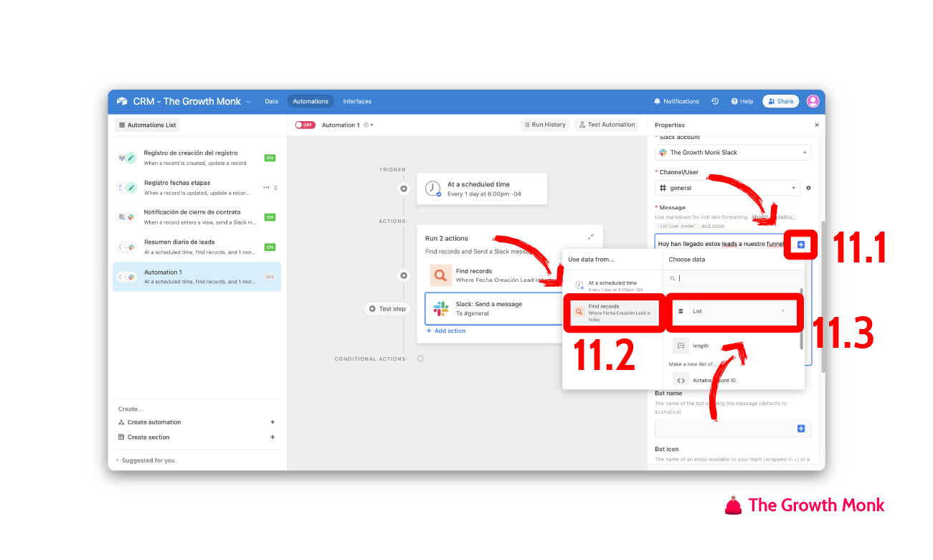
Task: Open the Help menu
Action: click(742, 101)
